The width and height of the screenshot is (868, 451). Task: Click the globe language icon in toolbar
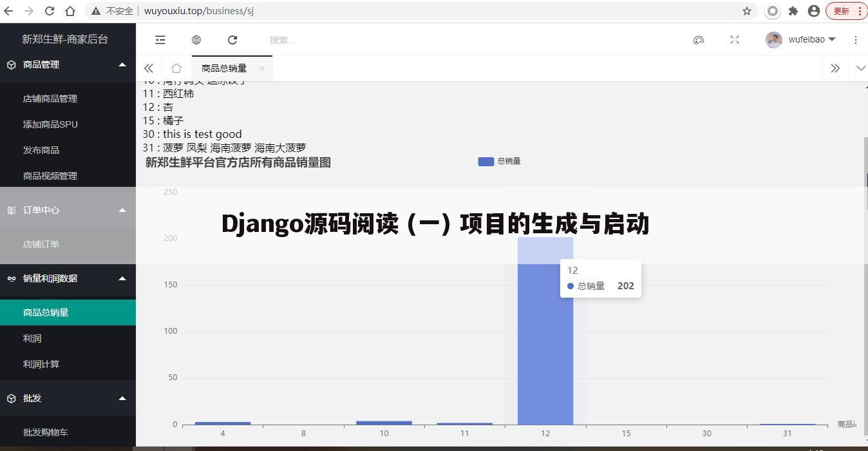click(x=196, y=39)
